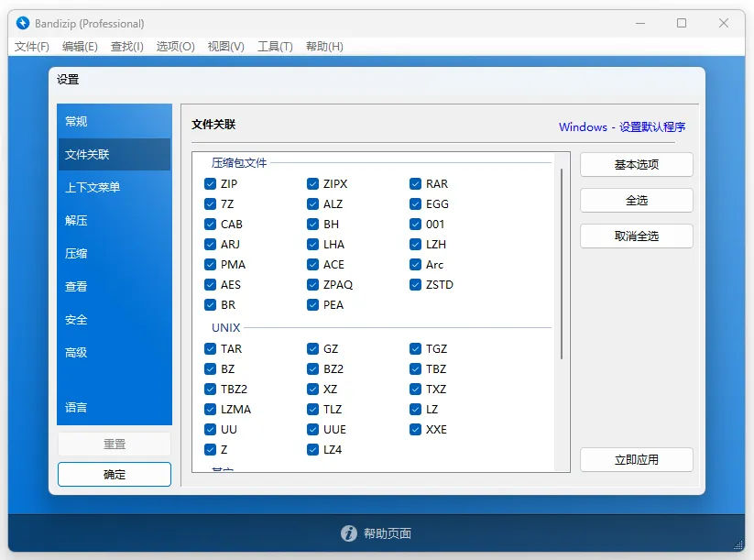This screenshot has width=754, height=560.
Task: Toggle the RAR checkbox
Action: pyautogui.click(x=415, y=184)
